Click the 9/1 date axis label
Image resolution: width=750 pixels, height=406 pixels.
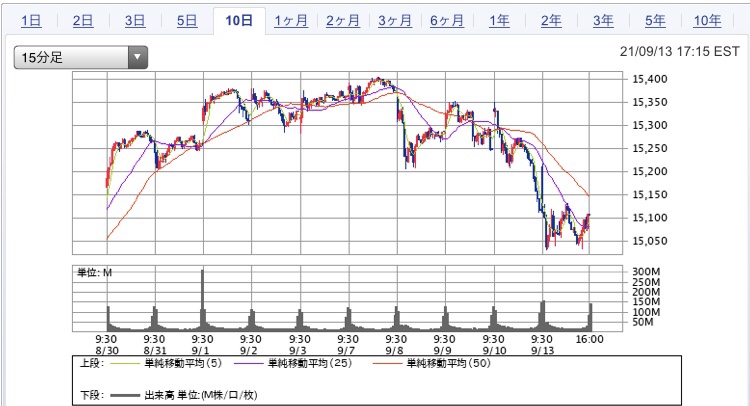(200, 351)
